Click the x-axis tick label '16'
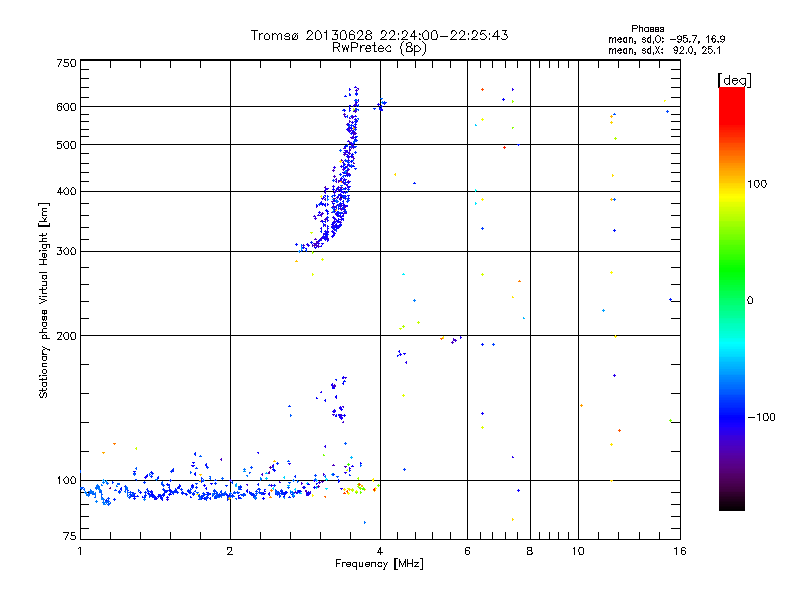This screenshot has width=800, height=600. click(x=680, y=551)
